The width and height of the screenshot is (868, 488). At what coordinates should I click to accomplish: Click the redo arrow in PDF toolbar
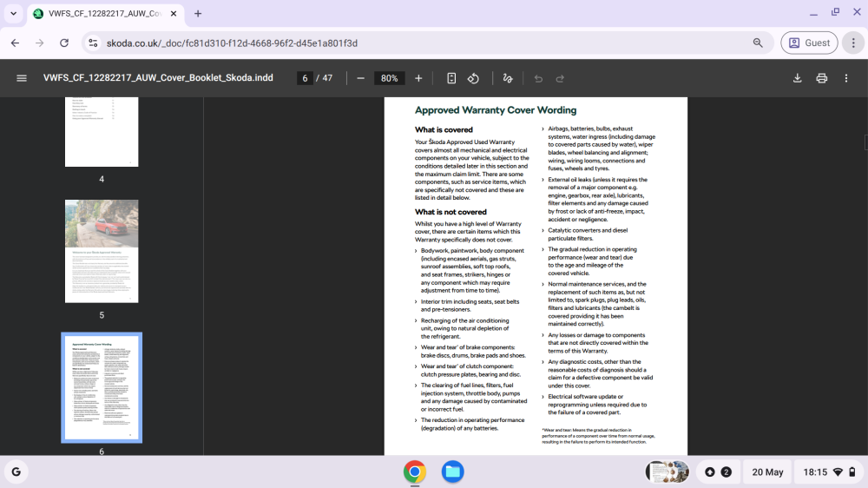pos(560,78)
